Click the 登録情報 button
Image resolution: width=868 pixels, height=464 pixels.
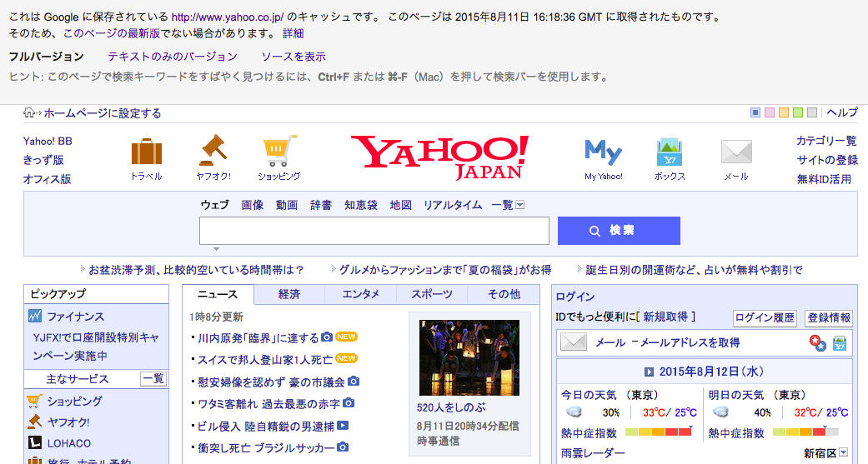tap(829, 317)
